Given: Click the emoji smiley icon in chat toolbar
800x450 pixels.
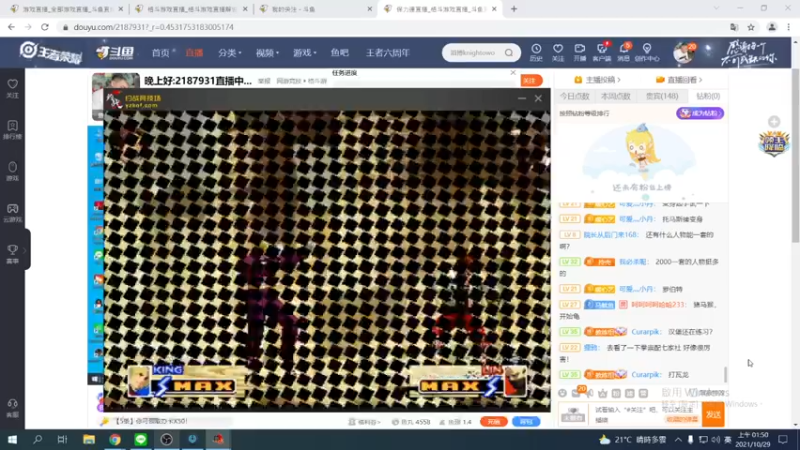Looking at the screenshot, I should (562, 393).
